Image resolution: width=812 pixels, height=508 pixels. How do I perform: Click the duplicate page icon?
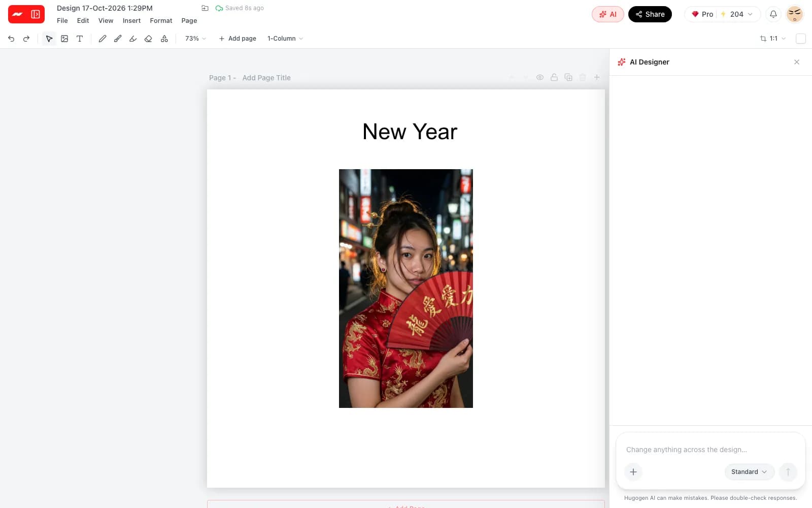(x=568, y=77)
